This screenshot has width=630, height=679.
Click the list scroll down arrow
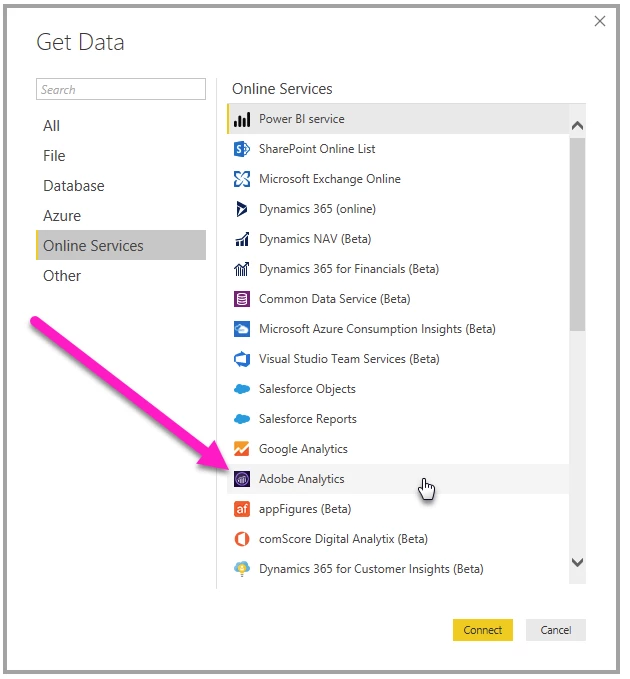pos(577,563)
